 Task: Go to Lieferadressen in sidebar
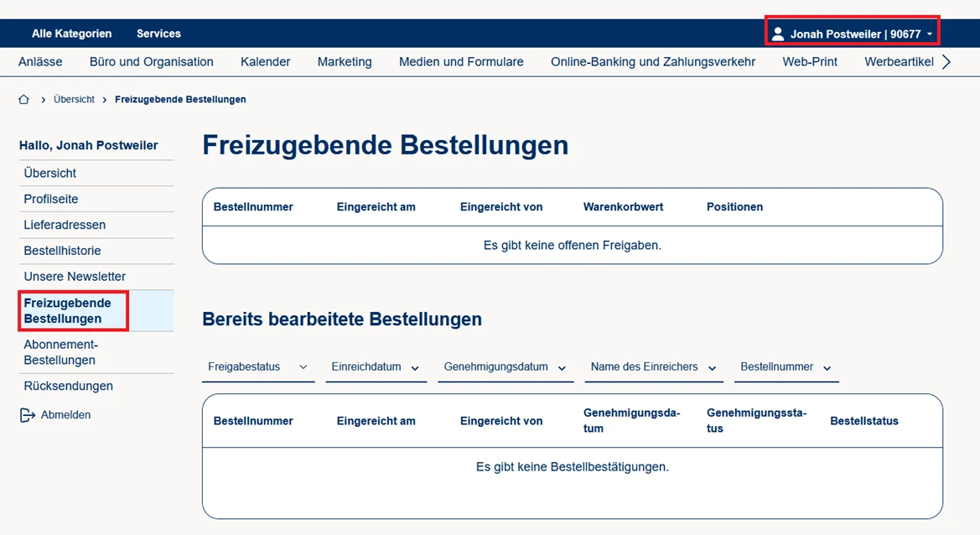click(x=65, y=225)
